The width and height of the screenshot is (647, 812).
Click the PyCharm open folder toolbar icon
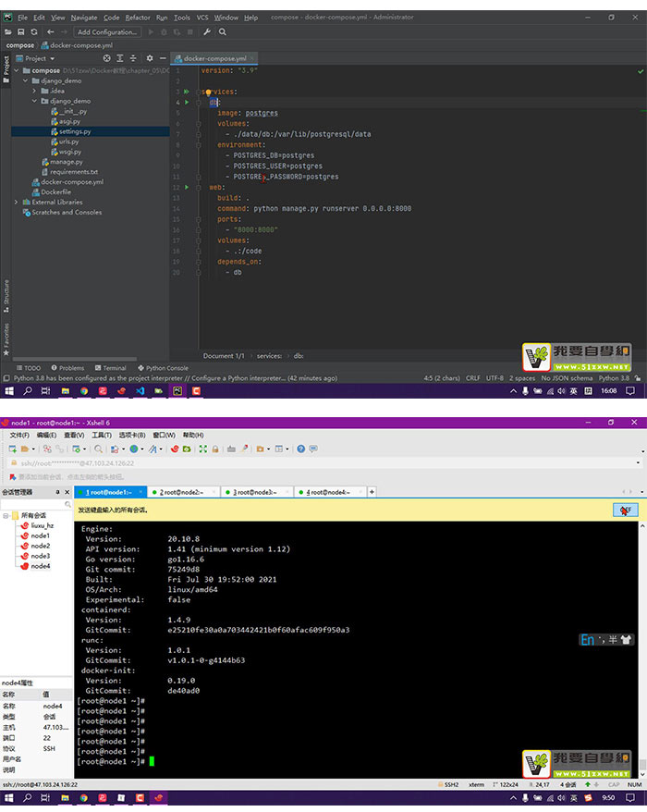click(x=8, y=32)
